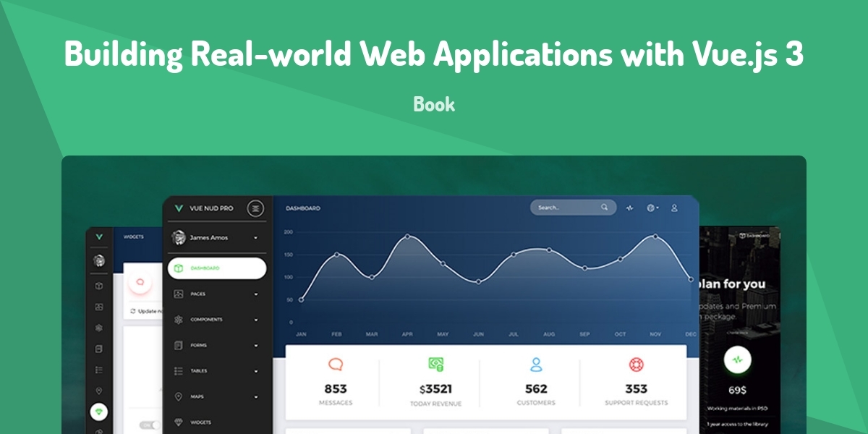Click the magnifier icon in search box
The width and height of the screenshot is (868, 434).
pyautogui.click(x=604, y=208)
